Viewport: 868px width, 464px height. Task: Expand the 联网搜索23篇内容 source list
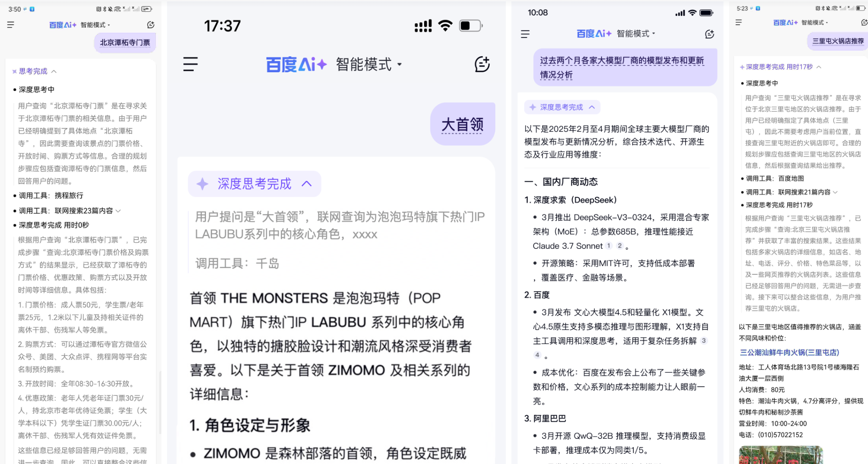119,210
